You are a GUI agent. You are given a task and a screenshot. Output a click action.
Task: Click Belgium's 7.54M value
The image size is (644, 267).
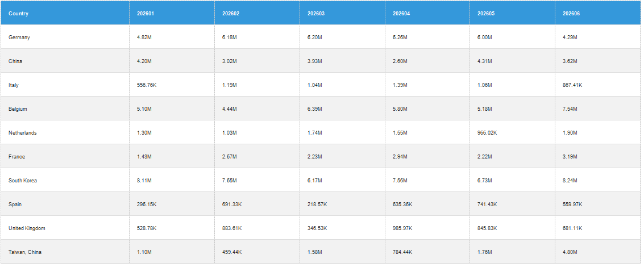tap(570, 109)
